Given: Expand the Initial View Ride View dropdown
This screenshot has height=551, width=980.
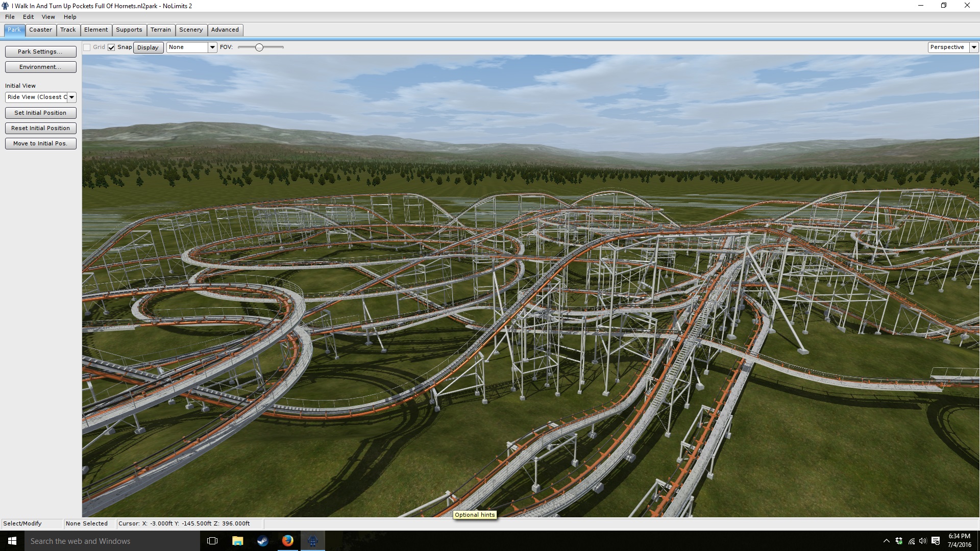Looking at the screenshot, I should pos(72,97).
